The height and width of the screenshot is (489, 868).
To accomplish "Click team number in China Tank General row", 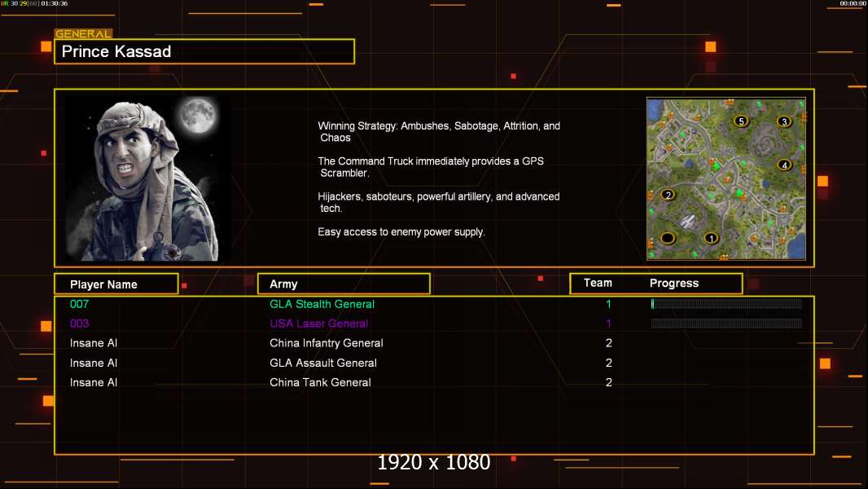I will click(608, 382).
